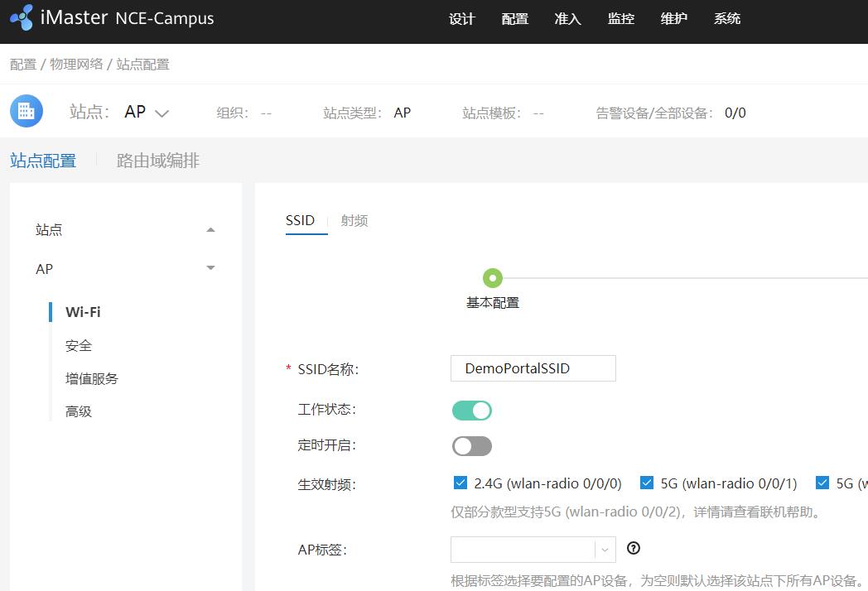Uncheck the 5G (wlan-radio 0/0/1) checkbox
The image size is (868, 591).
[647, 481]
